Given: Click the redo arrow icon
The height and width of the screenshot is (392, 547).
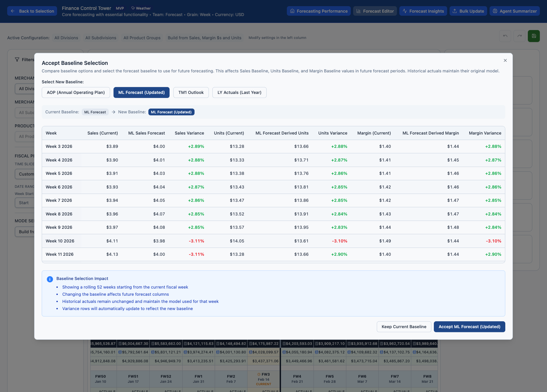Looking at the screenshot, I should [x=519, y=36].
